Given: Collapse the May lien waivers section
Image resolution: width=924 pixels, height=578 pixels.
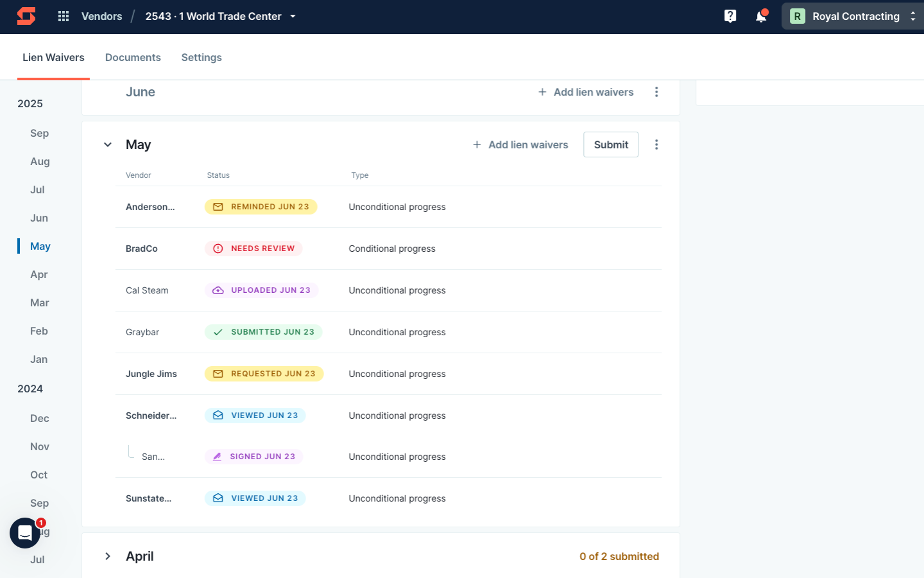Looking at the screenshot, I should (x=108, y=144).
